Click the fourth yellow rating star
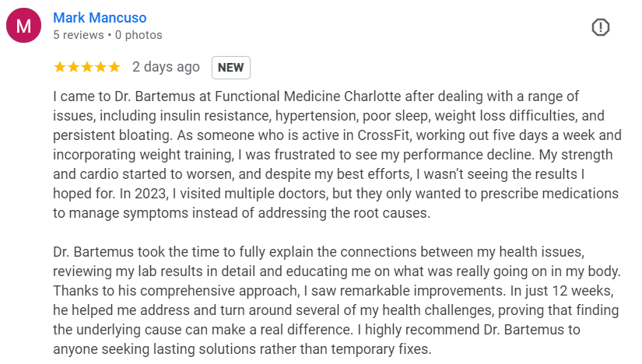The image size is (642, 364). 100,68
